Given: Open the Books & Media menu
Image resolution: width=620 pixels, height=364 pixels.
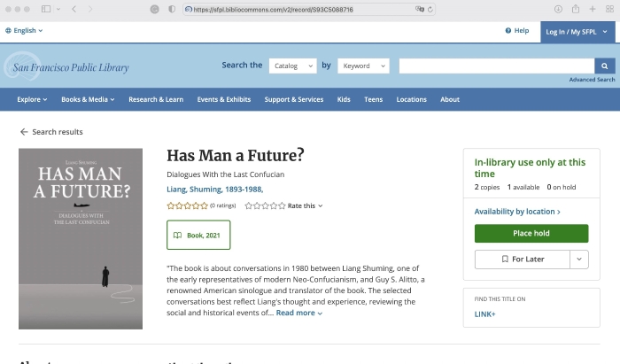Looking at the screenshot, I should [x=88, y=99].
